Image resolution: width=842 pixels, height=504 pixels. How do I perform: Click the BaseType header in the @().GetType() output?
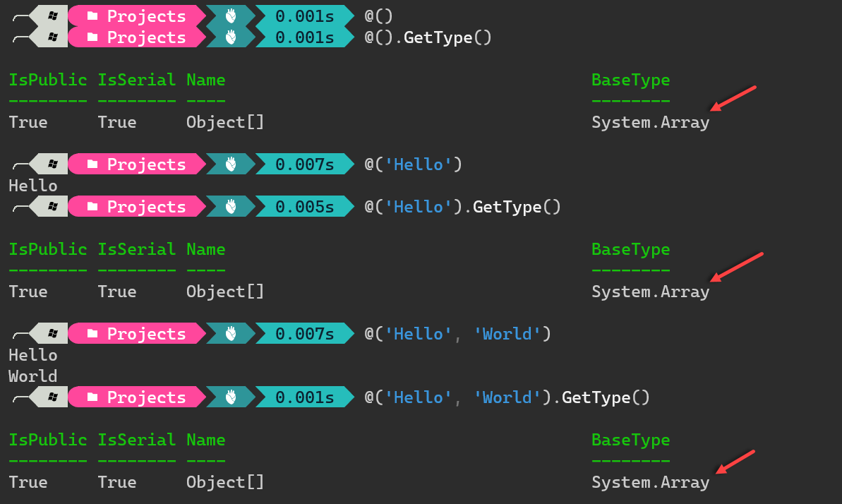[630, 80]
